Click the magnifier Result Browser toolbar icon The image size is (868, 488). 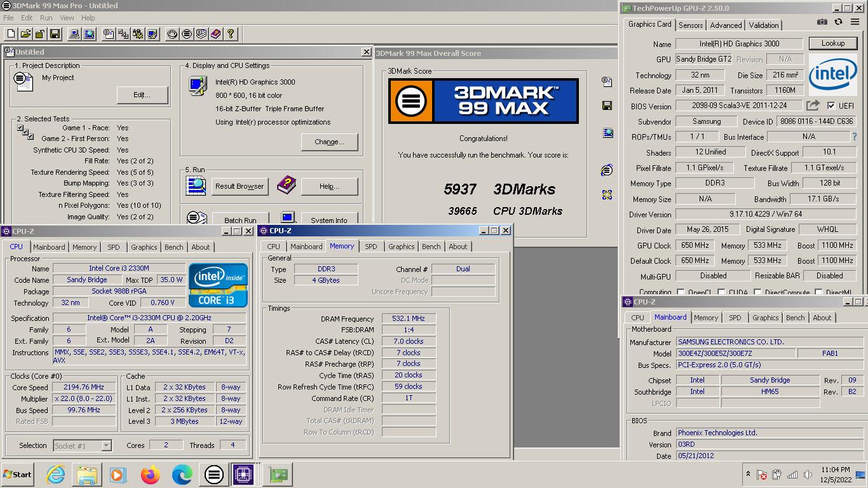tap(90, 34)
